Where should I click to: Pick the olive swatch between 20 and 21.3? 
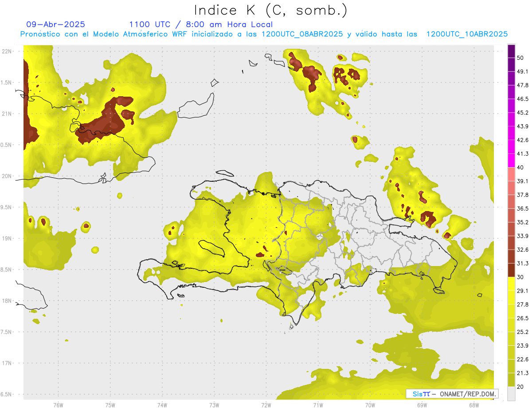511,380
